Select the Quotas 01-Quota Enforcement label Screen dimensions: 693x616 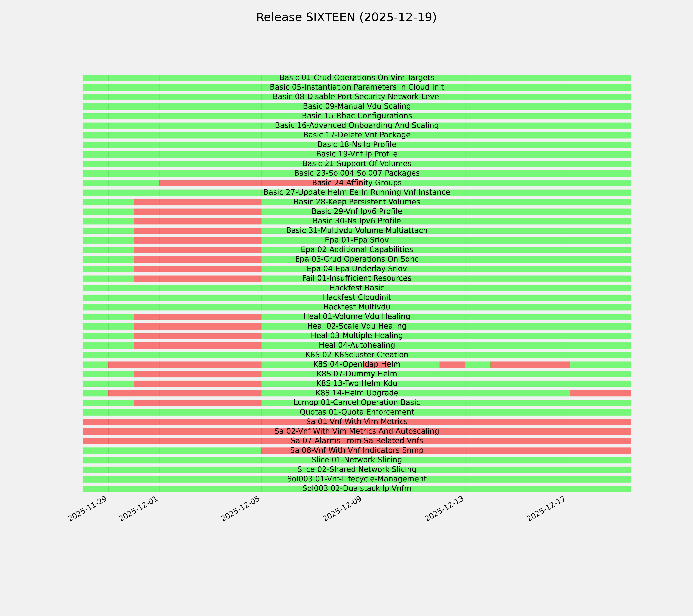point(357,412)
